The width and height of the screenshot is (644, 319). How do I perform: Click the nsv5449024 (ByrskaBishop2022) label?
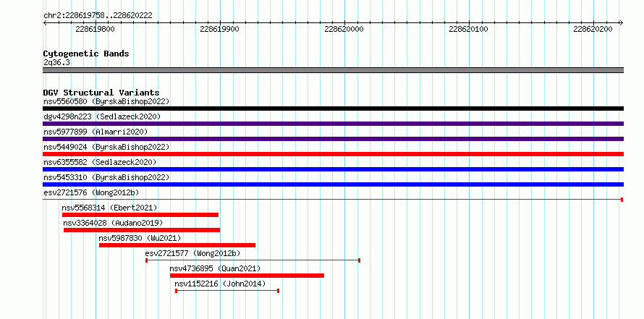click(106, 147)
